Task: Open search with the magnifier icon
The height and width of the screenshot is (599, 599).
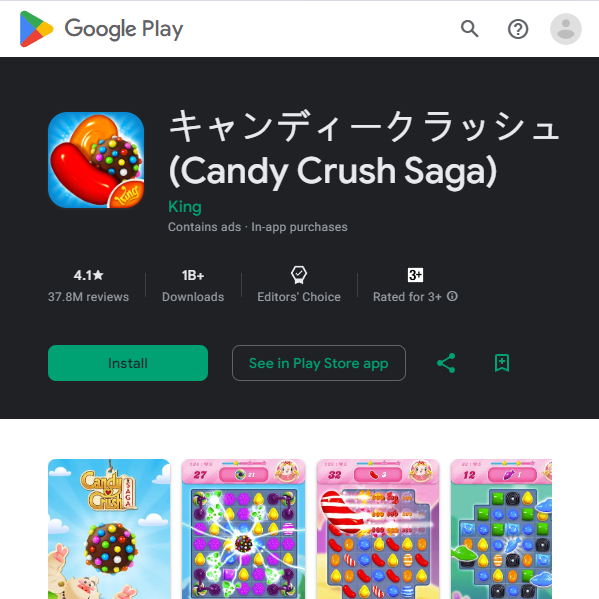Action: pos(469,29)
